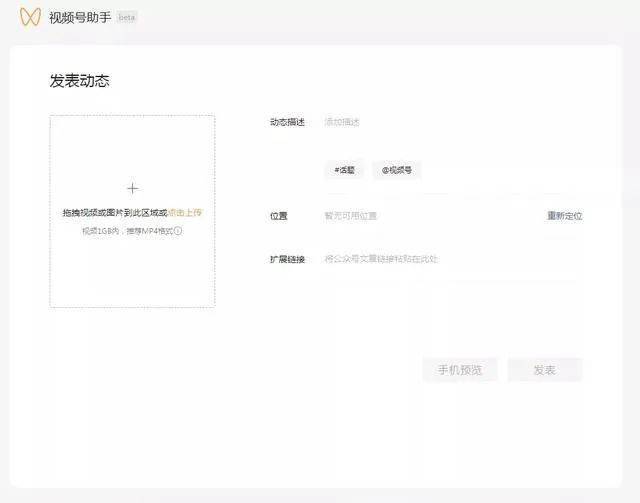Screen dimensions: 640x503
Task: Click the 暂无可用位置 location field
Action: (x=350, y=216)
